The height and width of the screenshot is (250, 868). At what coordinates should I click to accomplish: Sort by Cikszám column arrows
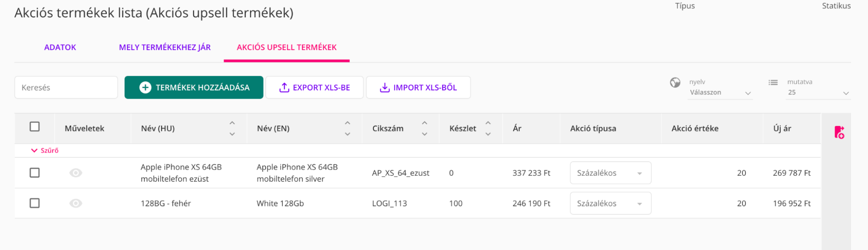tap(425, 129)
